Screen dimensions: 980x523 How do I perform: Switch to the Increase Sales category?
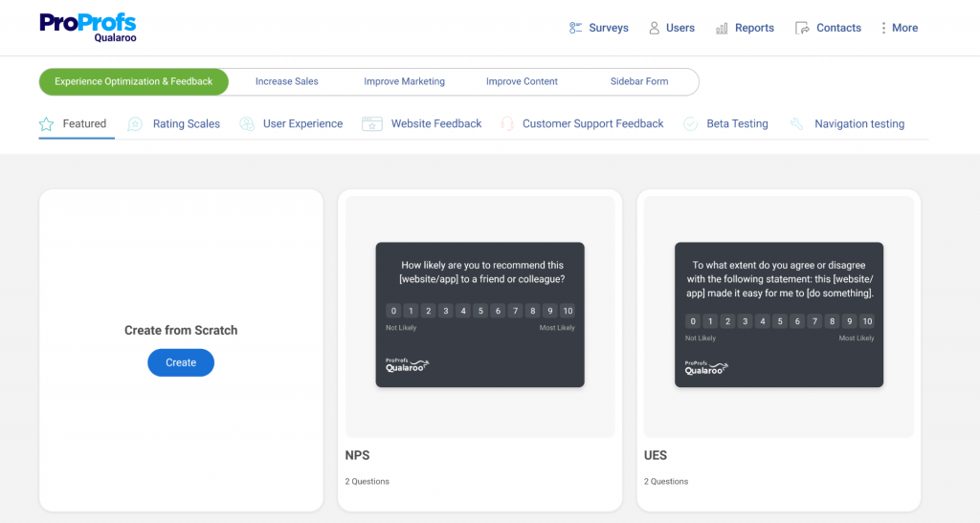[x=287, y=82]
